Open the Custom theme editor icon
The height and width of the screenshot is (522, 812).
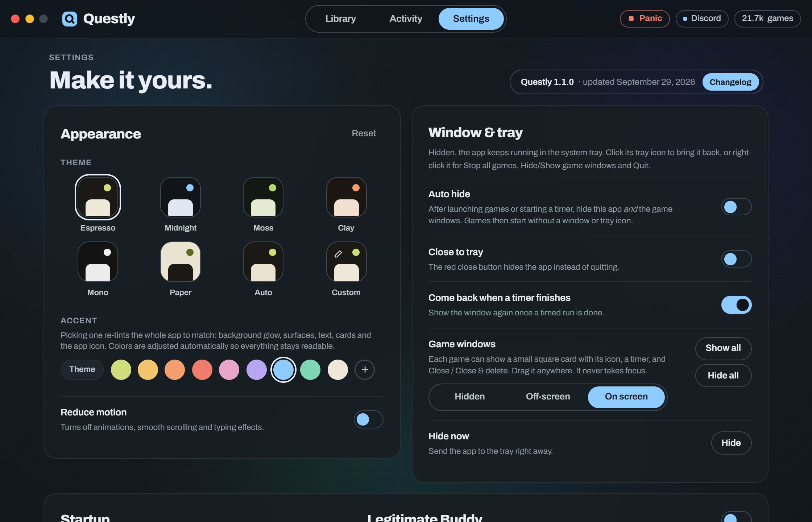(346, 262)
